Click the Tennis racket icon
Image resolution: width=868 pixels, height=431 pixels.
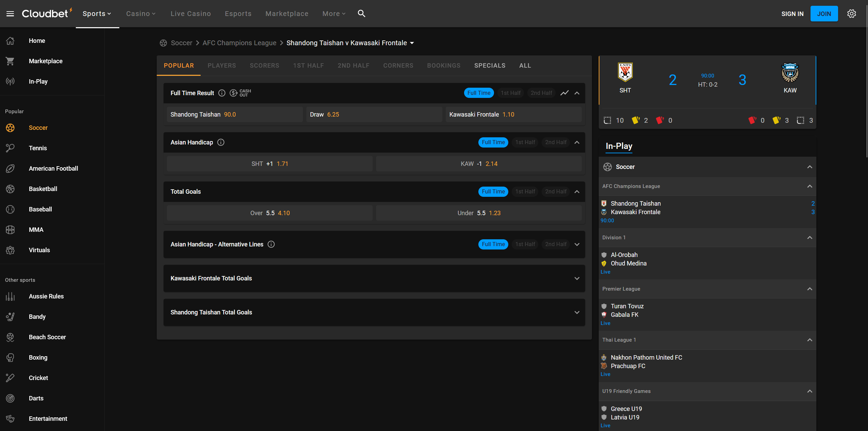(10, 148)
